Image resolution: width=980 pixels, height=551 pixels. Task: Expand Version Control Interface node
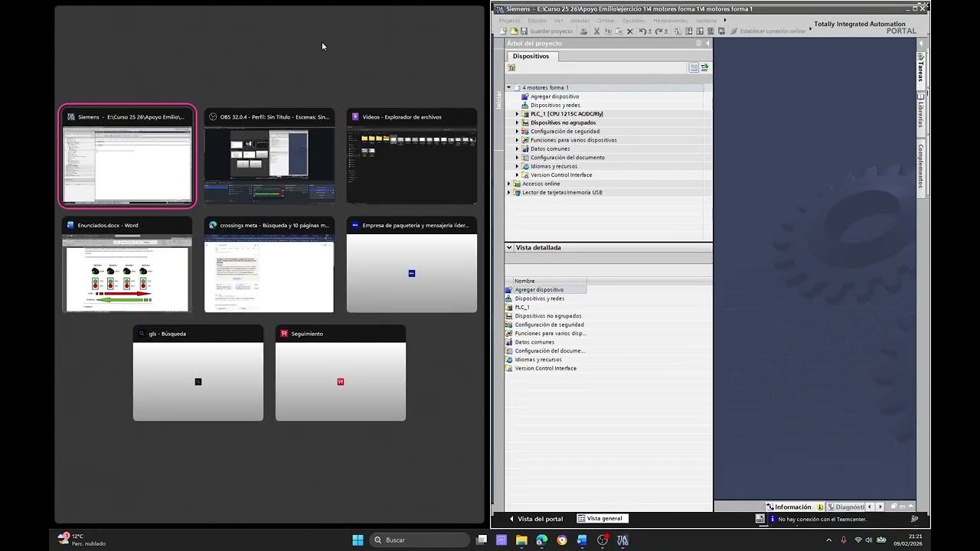point(517,175)
